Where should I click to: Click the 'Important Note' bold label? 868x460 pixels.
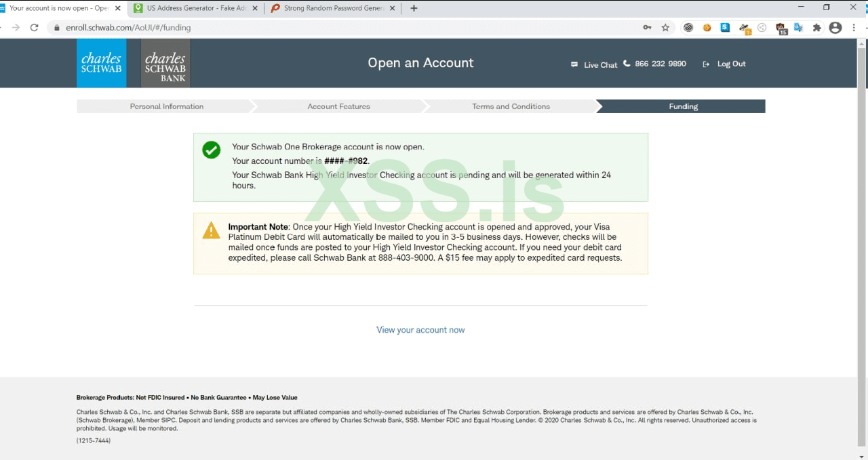(x=258, y=227)
